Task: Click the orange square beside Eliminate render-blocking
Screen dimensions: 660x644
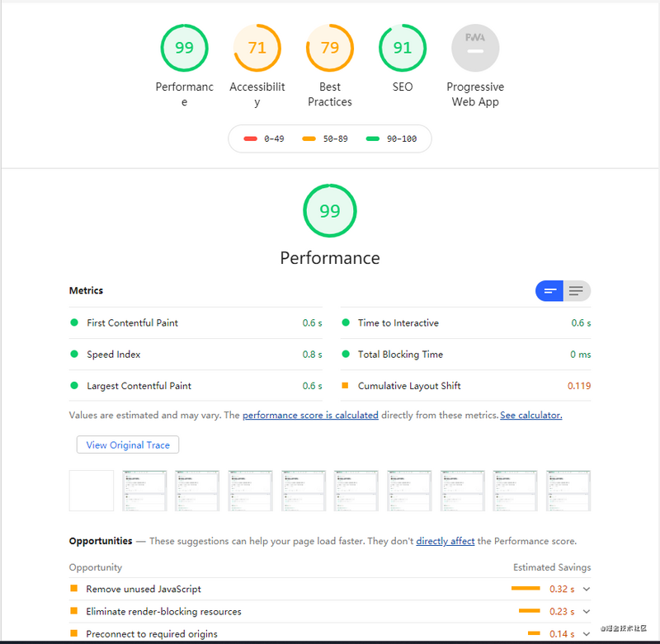Action: (x=73, y=610)
